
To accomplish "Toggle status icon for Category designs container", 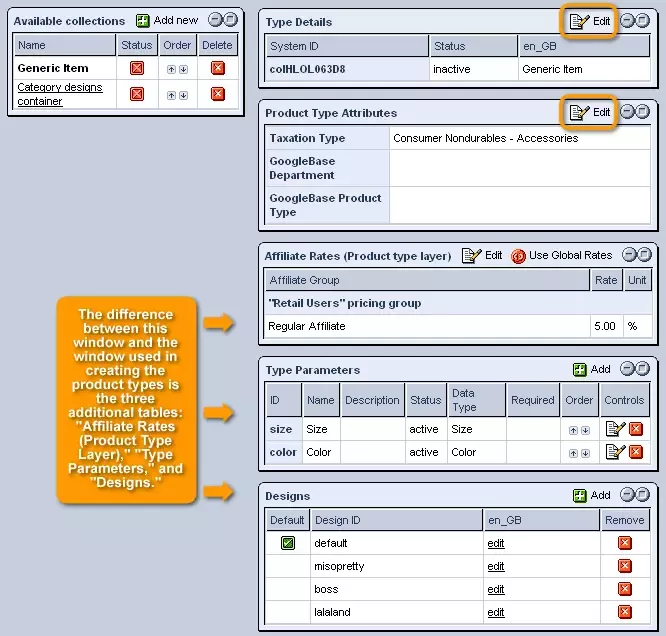I will (137, 94).
